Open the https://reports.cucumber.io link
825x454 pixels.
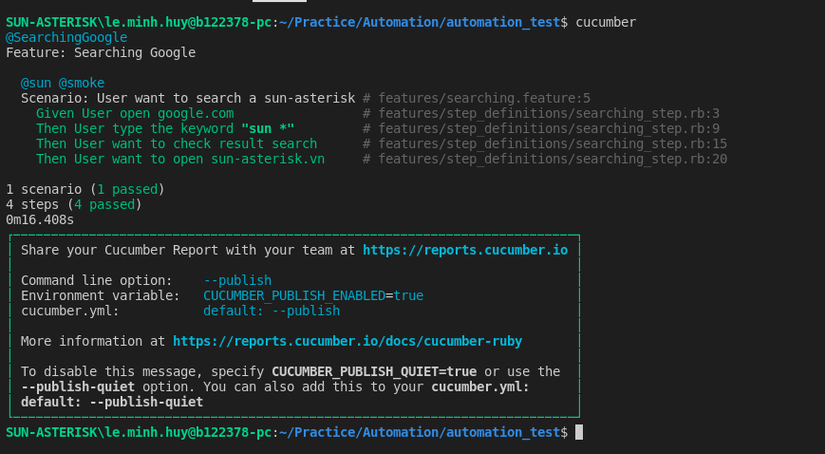point(465,250)
